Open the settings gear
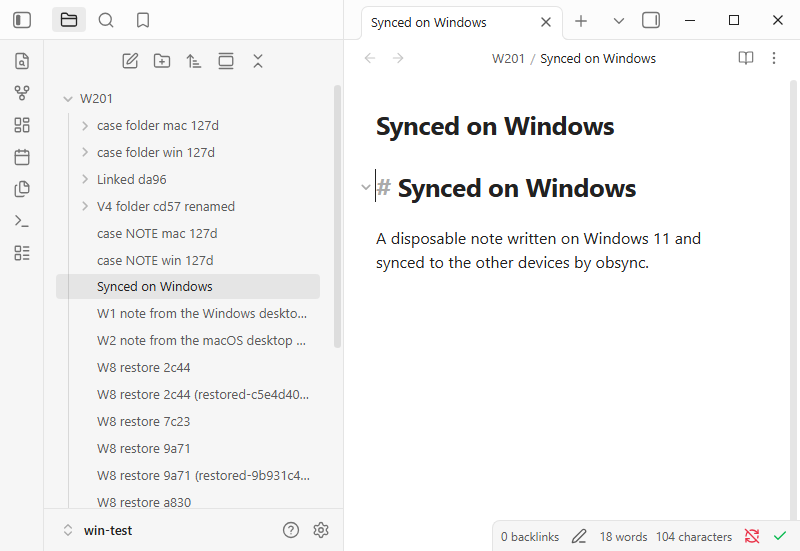800x551 pixels. point(321,531)
